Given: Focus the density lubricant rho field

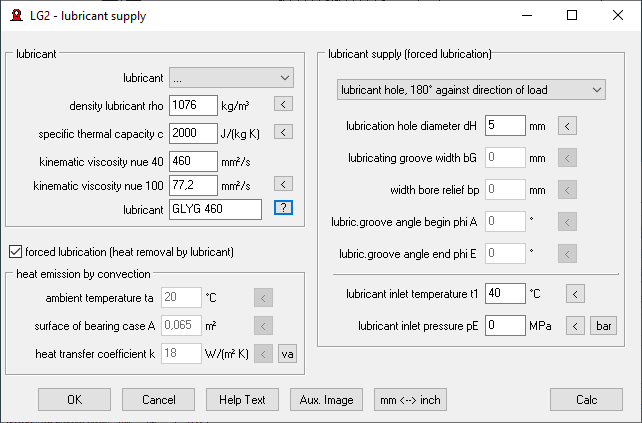Looking at the screenshot, I should [x=194, y=105].
